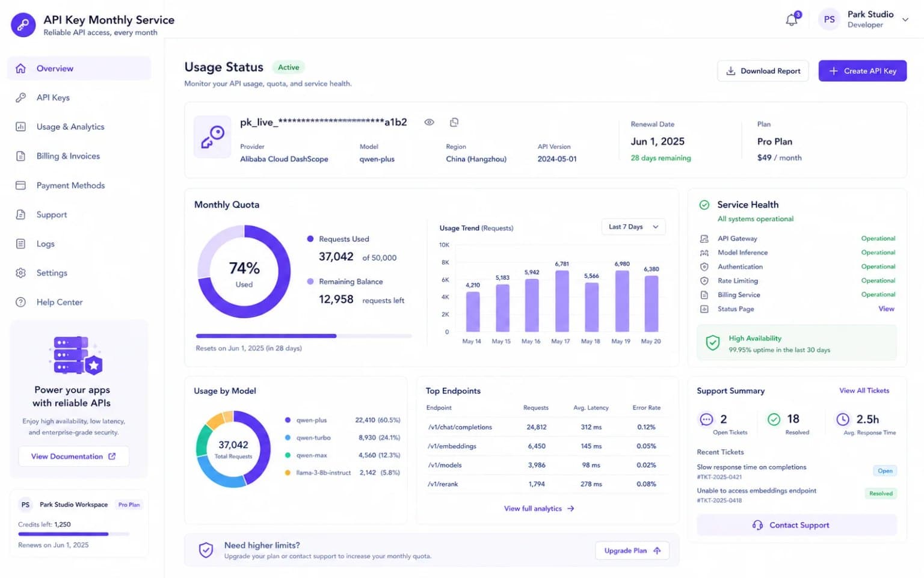Select the /v1/rerank endpoint row
The width and height of the screenshot is (924, 578).
pos(546,484)
